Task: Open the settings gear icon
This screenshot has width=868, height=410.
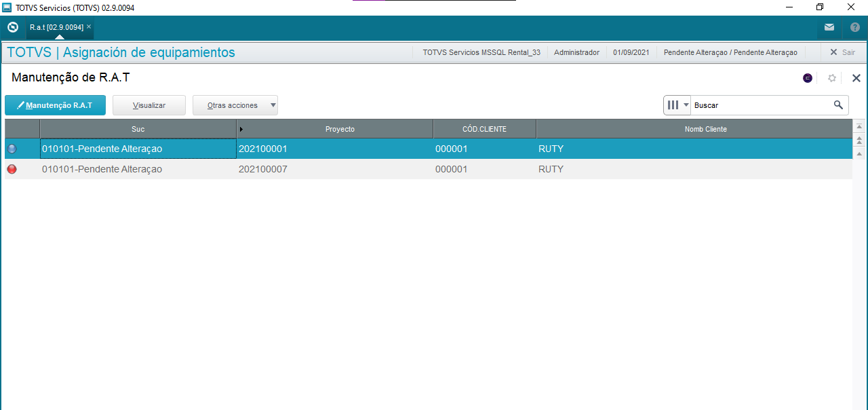Action: [832, 78]
